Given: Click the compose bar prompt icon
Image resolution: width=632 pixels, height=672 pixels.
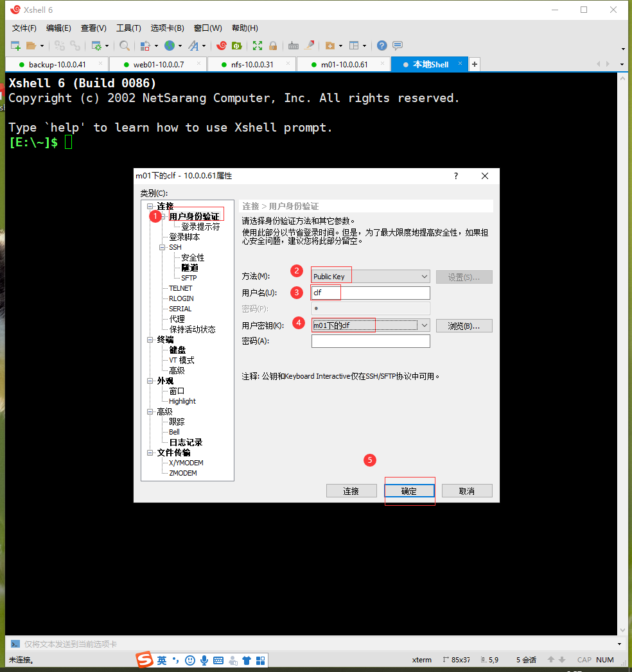Looking at the screenshot, I should pos(15,644).
